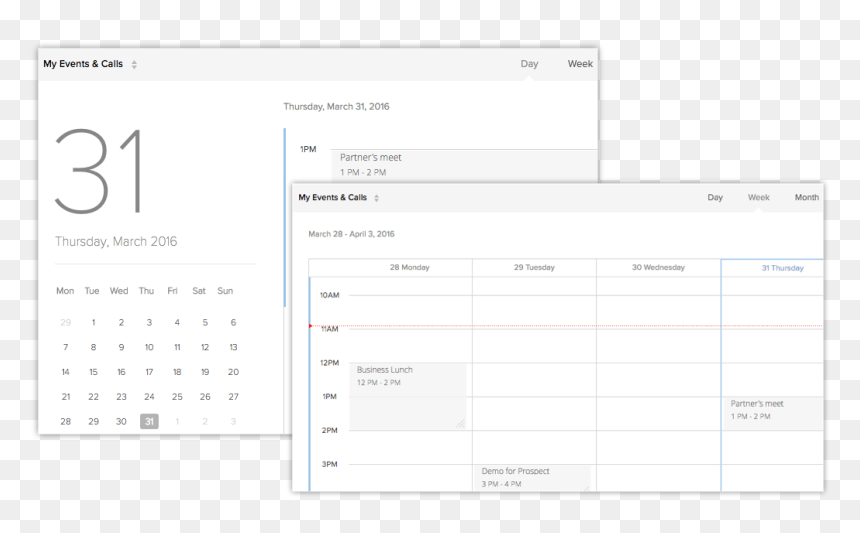Click the 2PM time label in week view
This screenshot has width=860, height=533.
click(330, 430)
